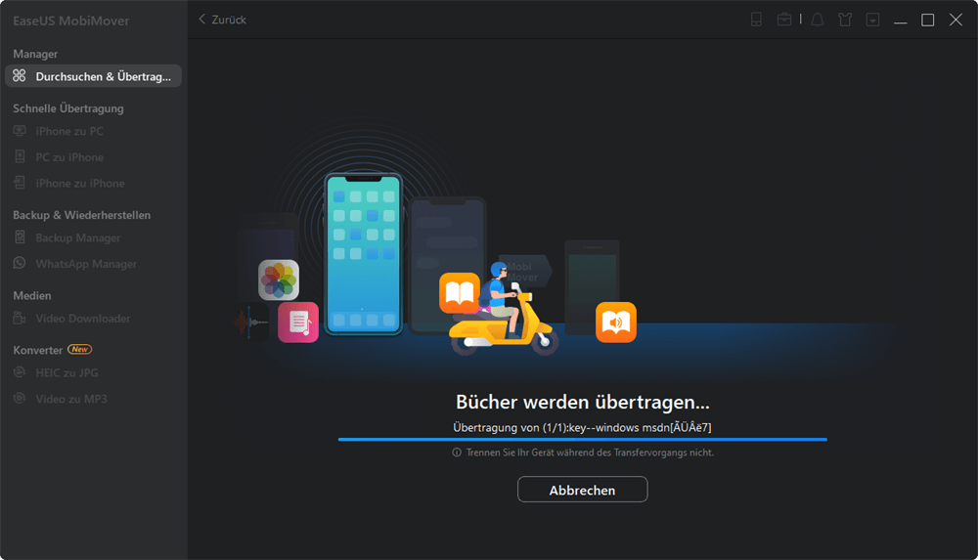Image resolution: width=978 pixels, height=560 pixels.
Task: Click the New badge next to Konverter
Action: click(80, 349)
